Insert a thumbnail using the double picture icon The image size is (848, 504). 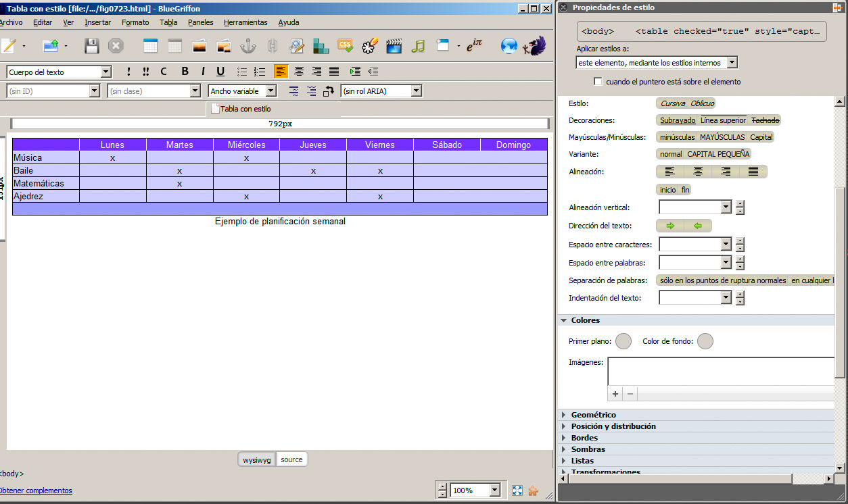(x=224, y=46)
